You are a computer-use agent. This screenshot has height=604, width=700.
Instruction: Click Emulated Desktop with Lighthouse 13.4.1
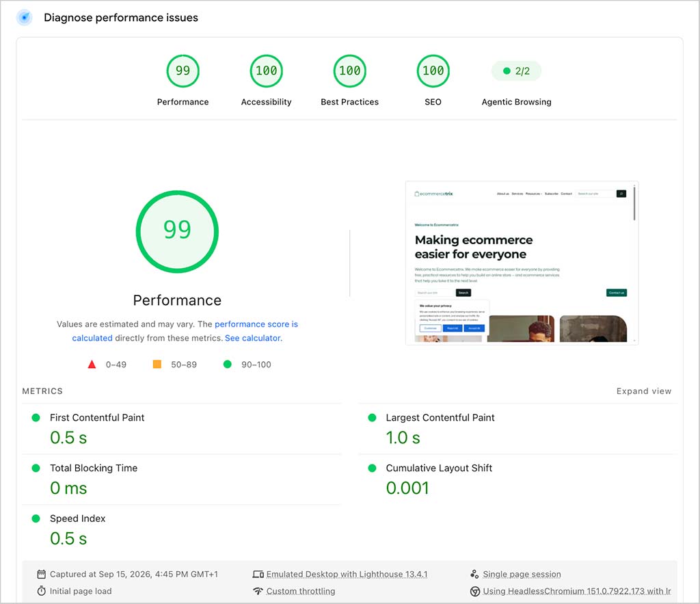[347, 574]
